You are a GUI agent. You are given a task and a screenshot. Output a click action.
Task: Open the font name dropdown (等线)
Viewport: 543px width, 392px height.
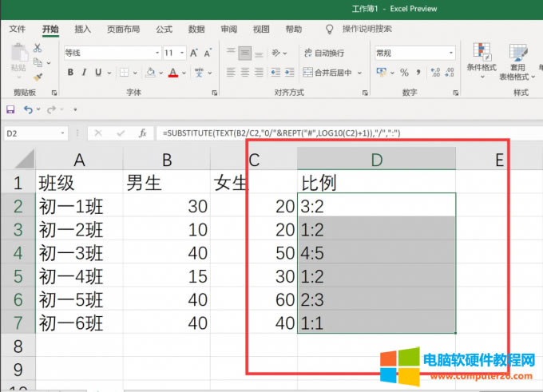click(110, 53)
